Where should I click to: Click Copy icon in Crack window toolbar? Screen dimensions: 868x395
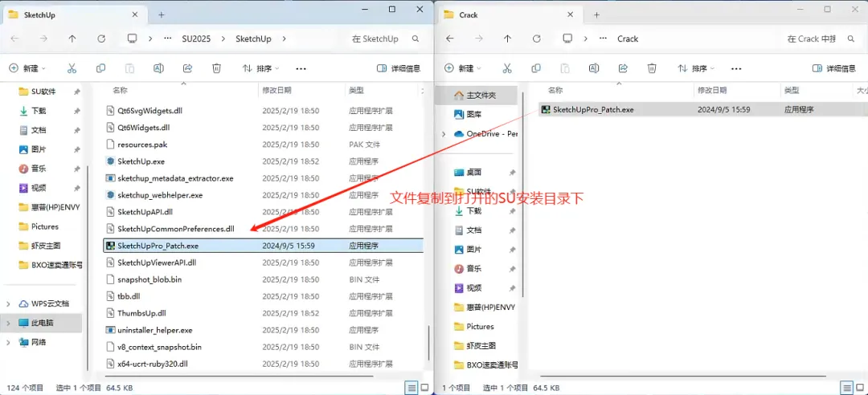pos(536,68)
